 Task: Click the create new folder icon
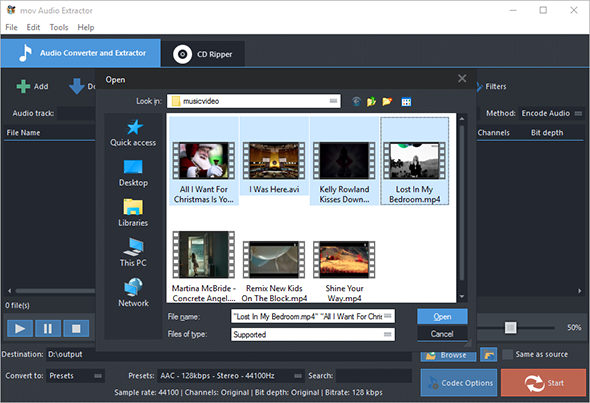387,102
